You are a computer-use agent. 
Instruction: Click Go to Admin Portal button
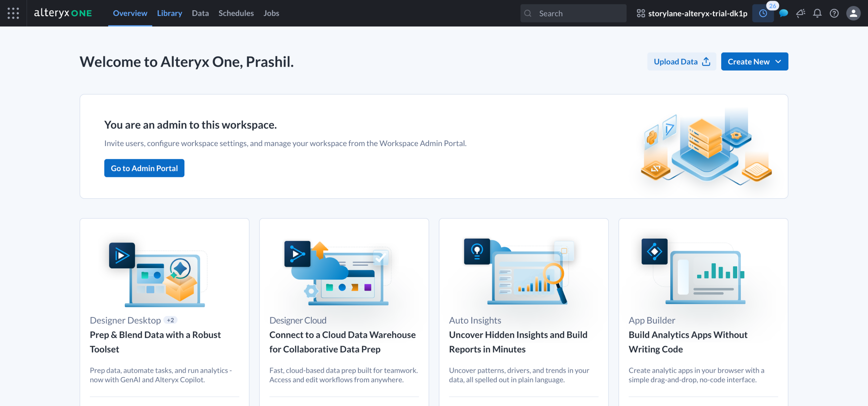coord(144,168)
